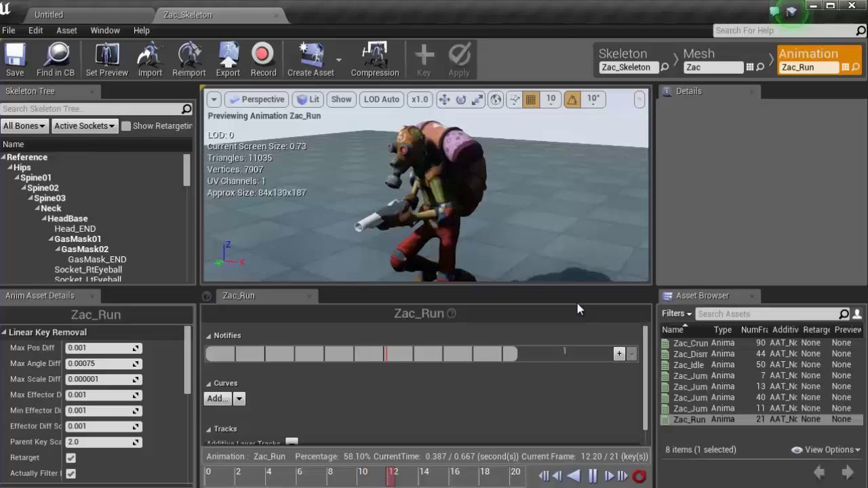Click viewport Show button
This screenshot has width=868, height=488.
[341, 100]
